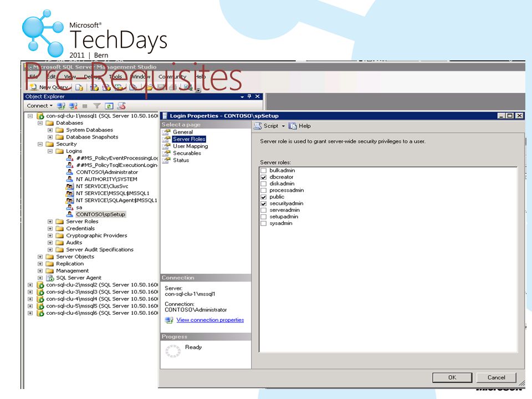Collapse the Logins tree node
The width and height of the screenshot is (532, 399).
50,151
